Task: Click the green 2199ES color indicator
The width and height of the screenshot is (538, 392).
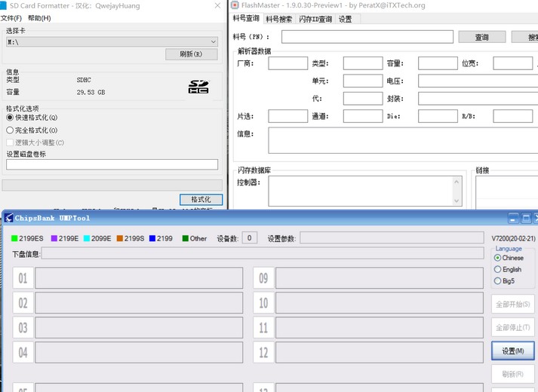Action: 15,239
